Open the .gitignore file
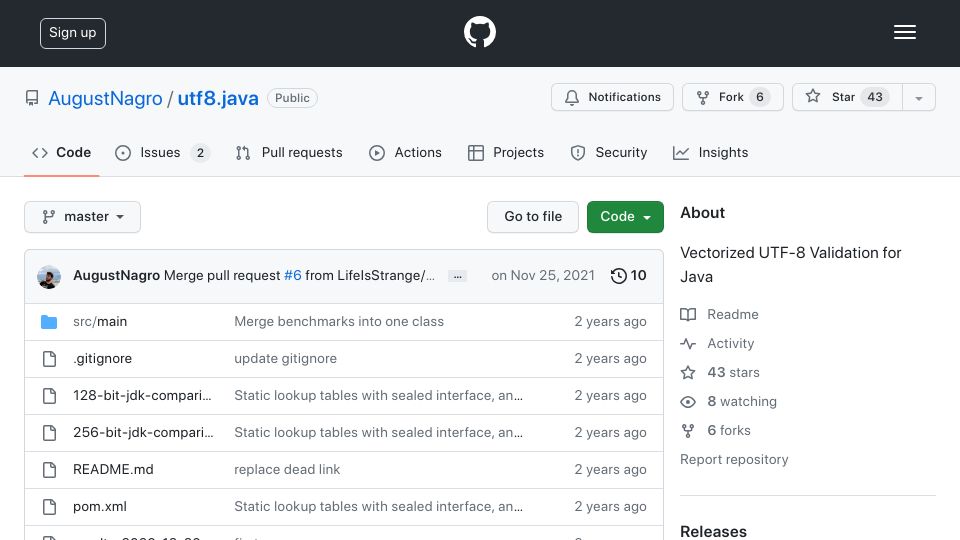The image size is (960, 540). (102, 358)
